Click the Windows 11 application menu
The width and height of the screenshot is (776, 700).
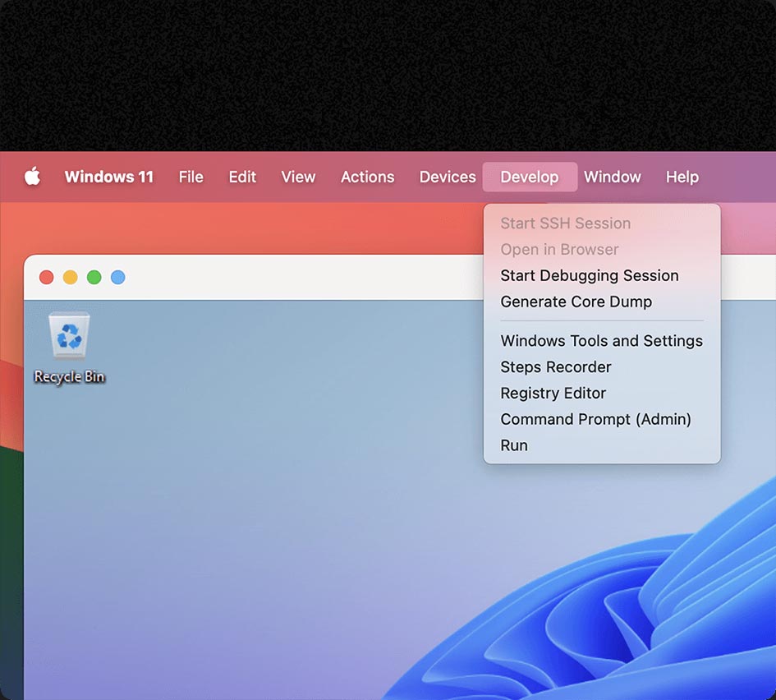[109, 177]
